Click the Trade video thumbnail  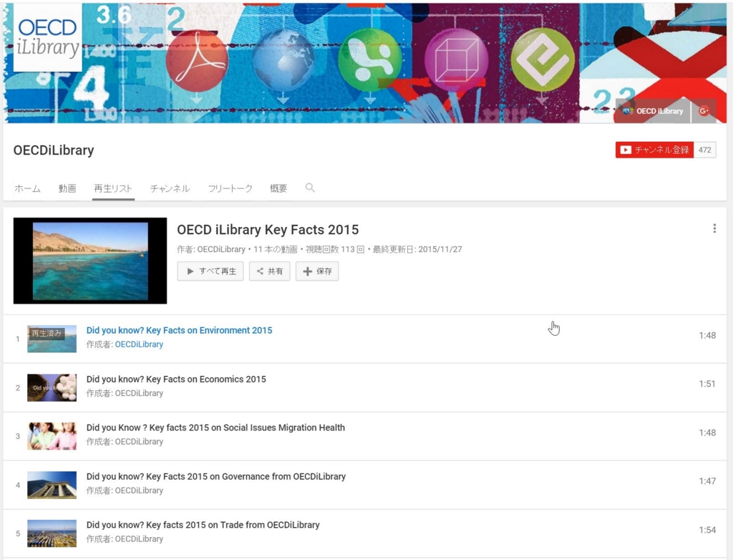pos(52,534)
